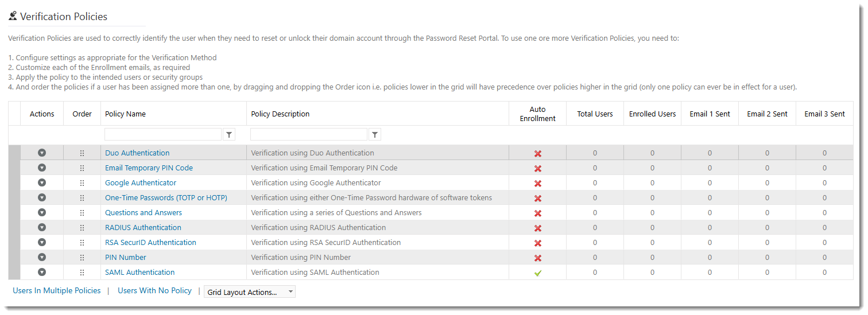
Task: Click Policy Name filter text box
Action: [x=163, y=134]
